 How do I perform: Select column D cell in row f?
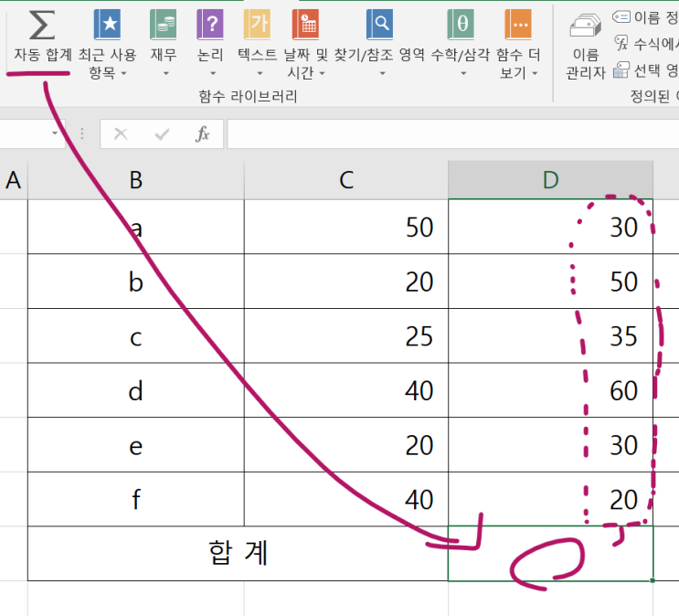550,499
